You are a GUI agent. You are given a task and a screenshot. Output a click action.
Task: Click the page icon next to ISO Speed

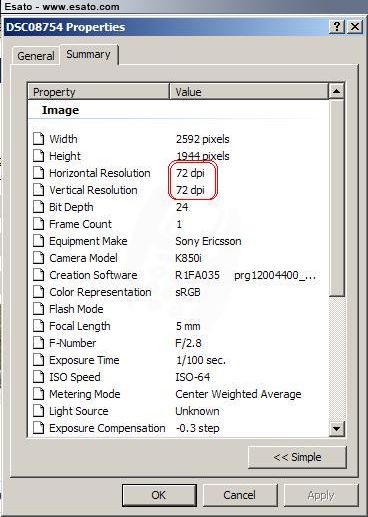pyautogui.click(x=39, y=377)
